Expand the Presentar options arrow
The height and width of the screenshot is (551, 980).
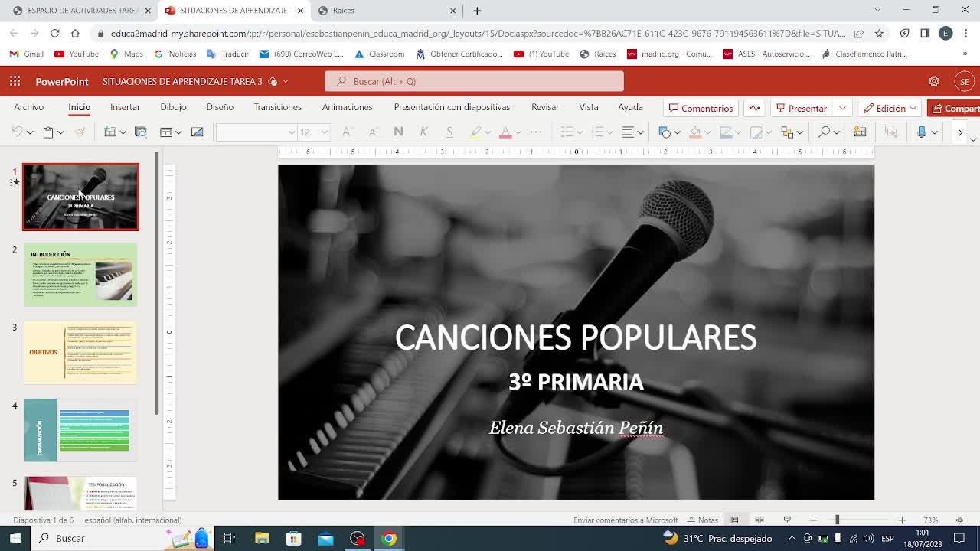click(842, 108)
